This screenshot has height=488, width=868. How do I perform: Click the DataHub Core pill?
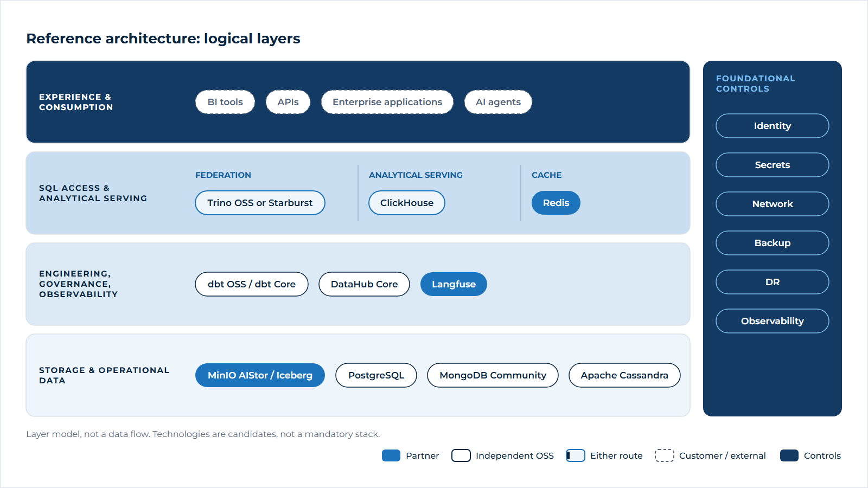coord(364,284)
